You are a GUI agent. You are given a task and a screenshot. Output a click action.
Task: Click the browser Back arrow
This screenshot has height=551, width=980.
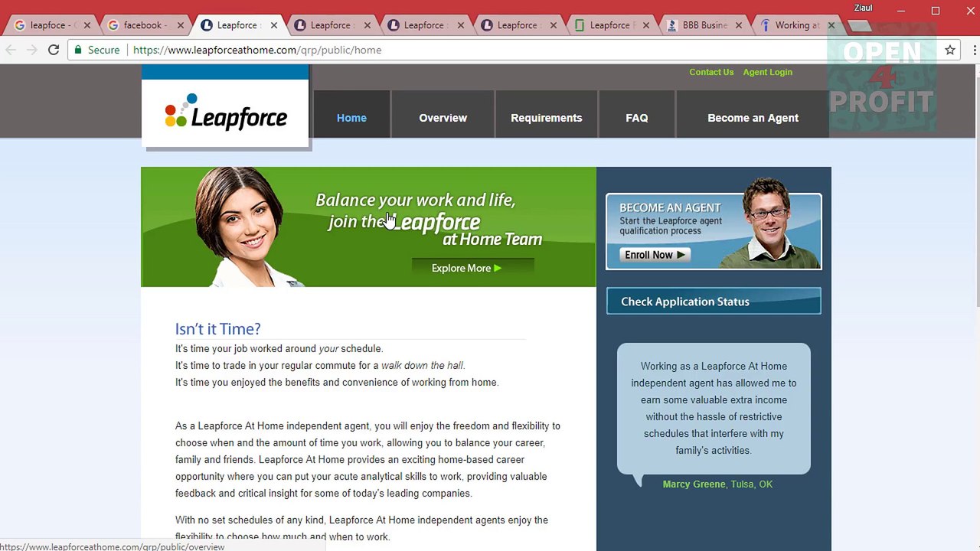(x=11, y=50)
